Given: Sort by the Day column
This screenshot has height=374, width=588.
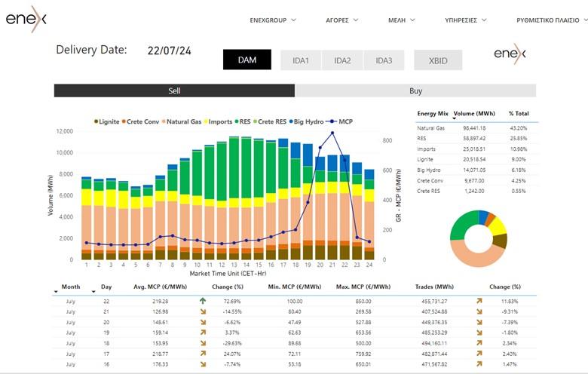Looking at the screenshot, I should point(106,287).
